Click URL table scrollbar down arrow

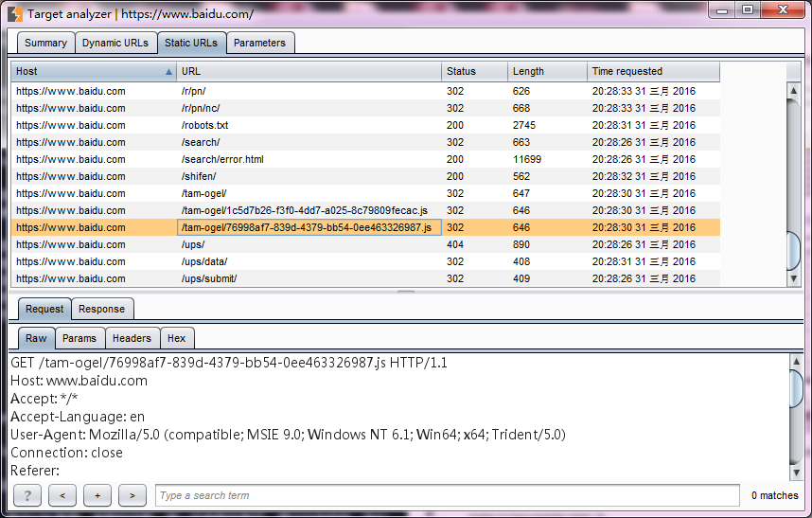[x=793, y=278]
